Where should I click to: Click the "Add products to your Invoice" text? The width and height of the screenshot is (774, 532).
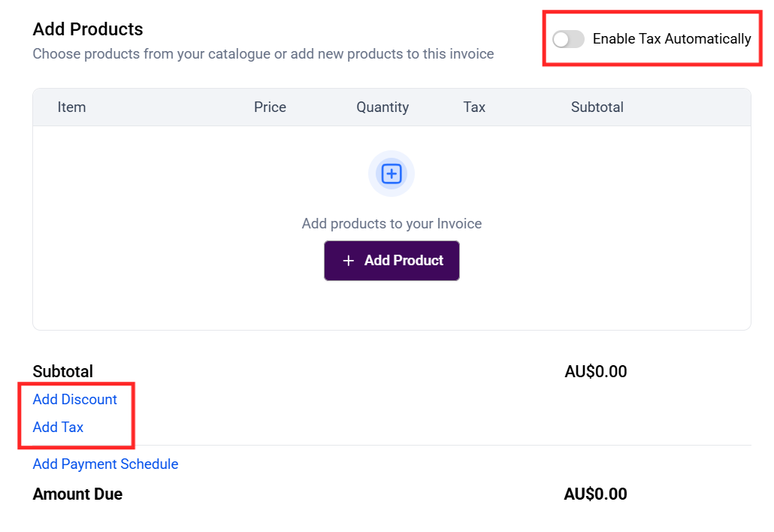click(392, 224)
